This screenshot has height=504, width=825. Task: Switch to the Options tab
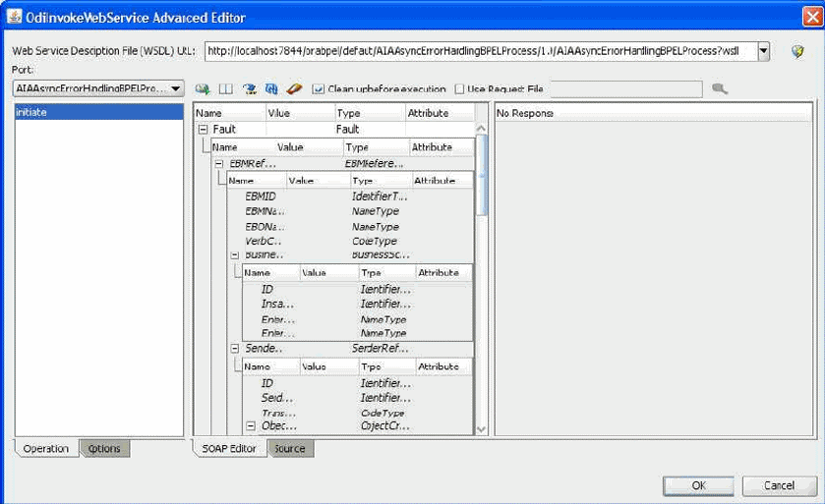(104, 448)
